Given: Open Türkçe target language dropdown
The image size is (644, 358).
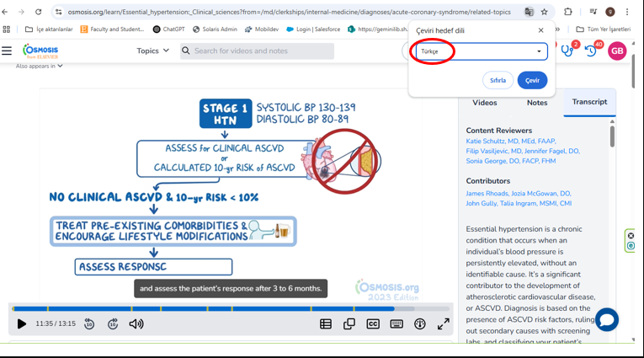Looking at the screenshot, I should [481, 51].
